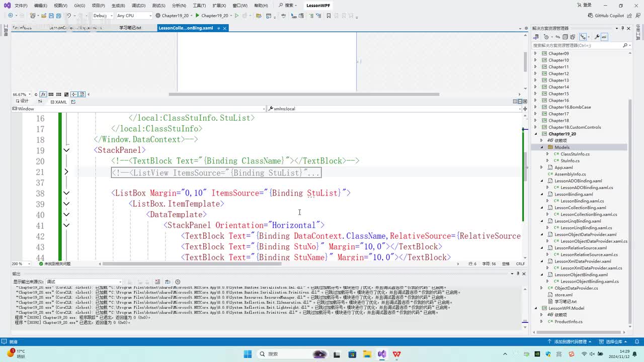Open the WPS icon in the taskbar
The width and height of the screenshot is (644, 362).
click(x=396, y=354)
